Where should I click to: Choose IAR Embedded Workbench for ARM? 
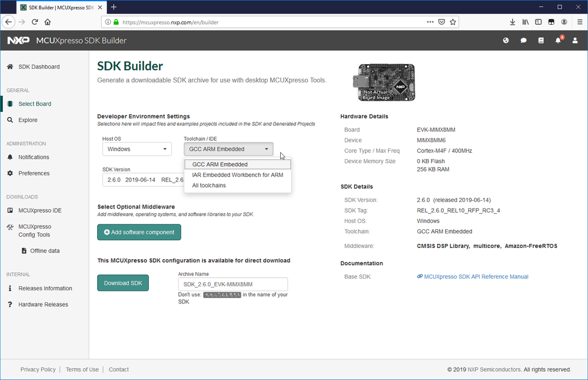[x=238, y=175]
